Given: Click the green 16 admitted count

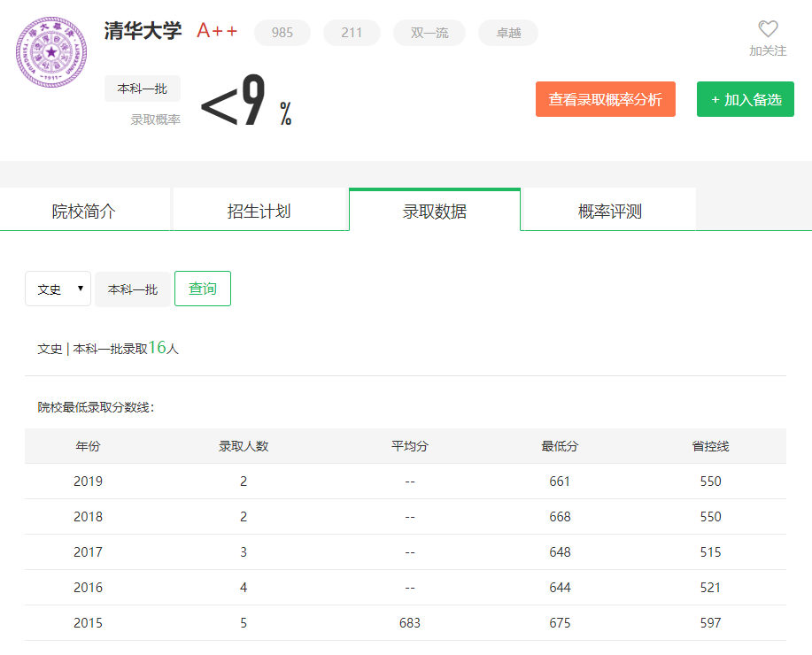Looking at the screenshot, I should pos(157,348).
